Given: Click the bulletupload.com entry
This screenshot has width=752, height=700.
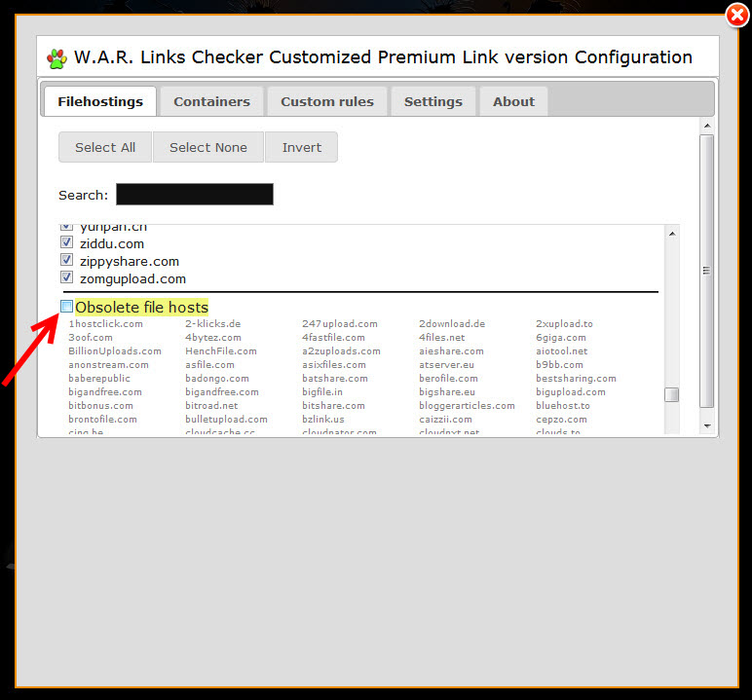Looking at the screenshot, I should click(226, 419).
